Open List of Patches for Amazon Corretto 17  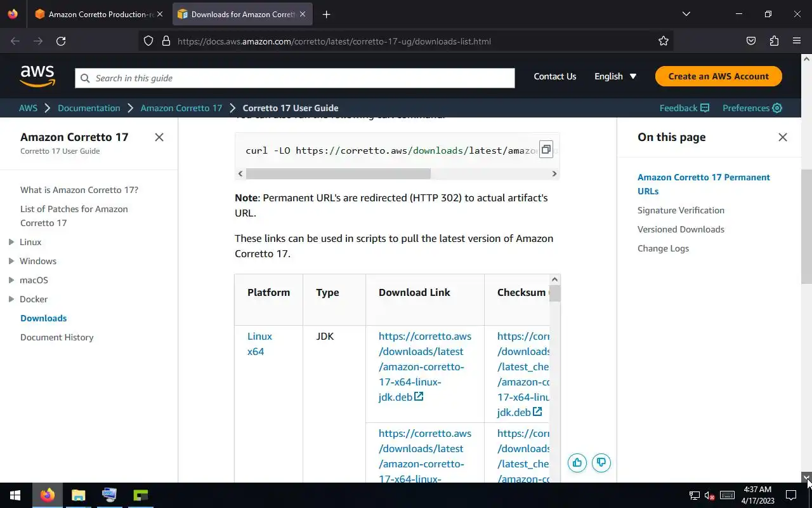pos(74,216)
